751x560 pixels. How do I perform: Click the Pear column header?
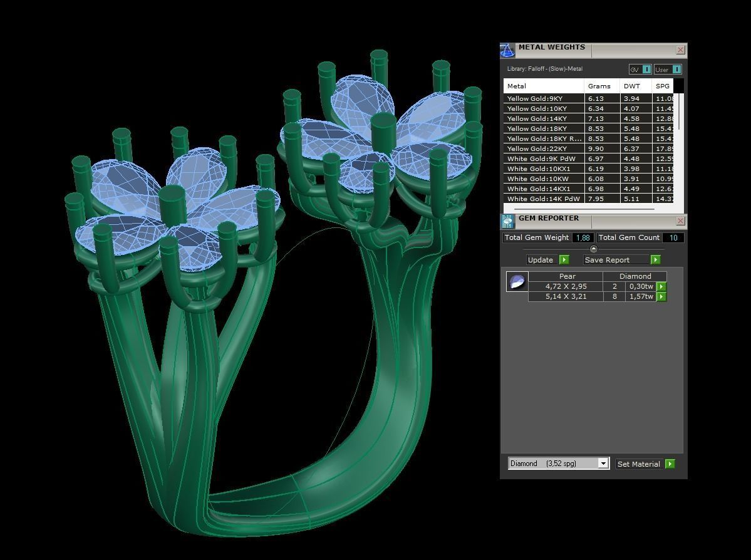[566, 276]
